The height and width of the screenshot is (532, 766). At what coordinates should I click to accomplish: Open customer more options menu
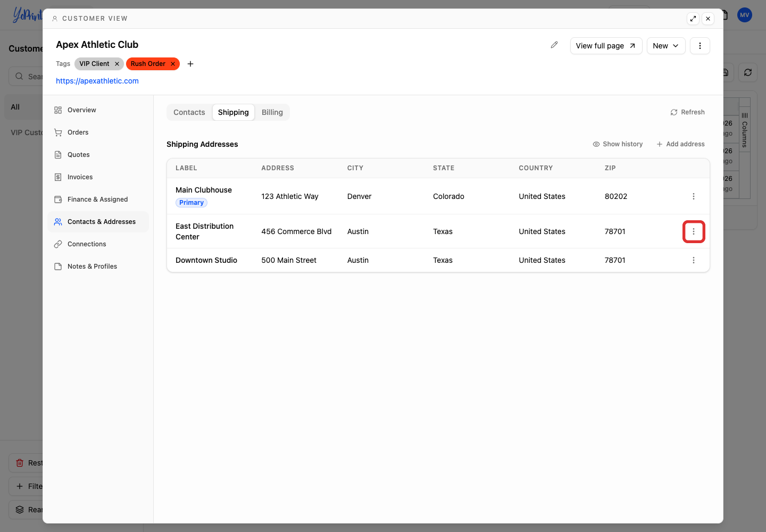click(x=700, y=46)
